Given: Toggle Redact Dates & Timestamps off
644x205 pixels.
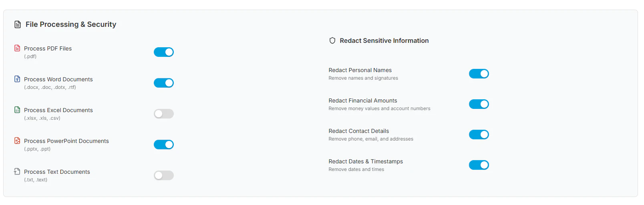Looking at the screenshot, I should pos(479,165).
